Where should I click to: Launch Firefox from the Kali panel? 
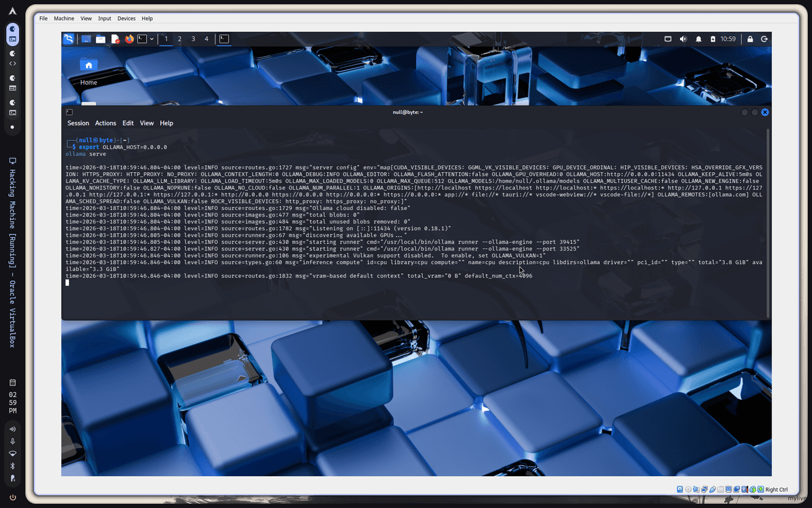pyautogui.click(x=129, y=39)
